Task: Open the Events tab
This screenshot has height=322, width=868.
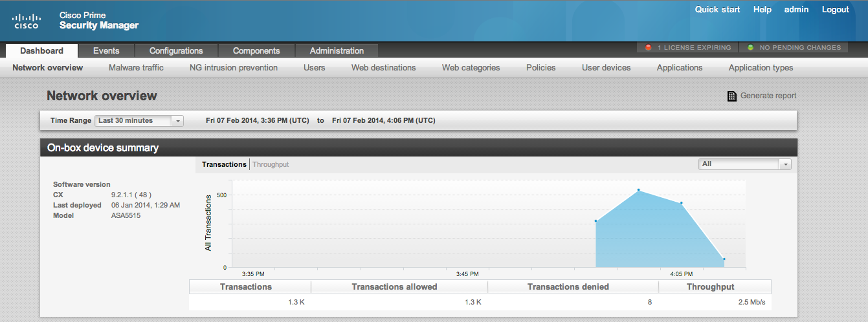Action: coord(106,51)
